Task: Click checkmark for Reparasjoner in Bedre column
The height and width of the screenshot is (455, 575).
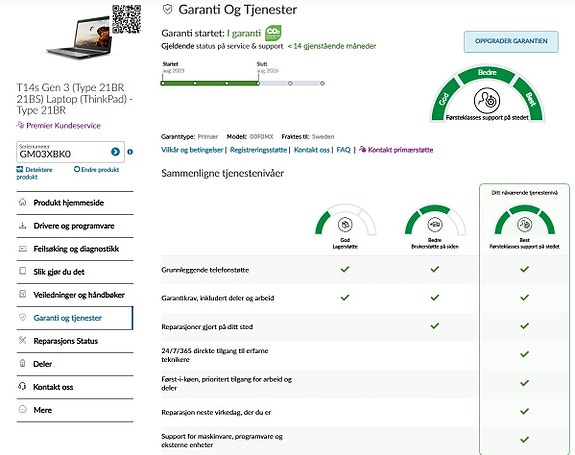Action: [435, 326]
